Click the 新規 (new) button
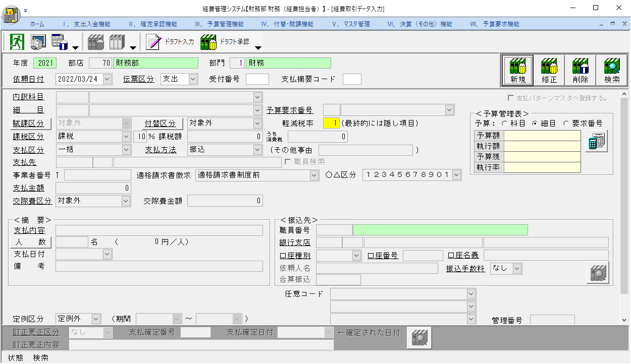The image size is (631, 364). pos(518,71)
